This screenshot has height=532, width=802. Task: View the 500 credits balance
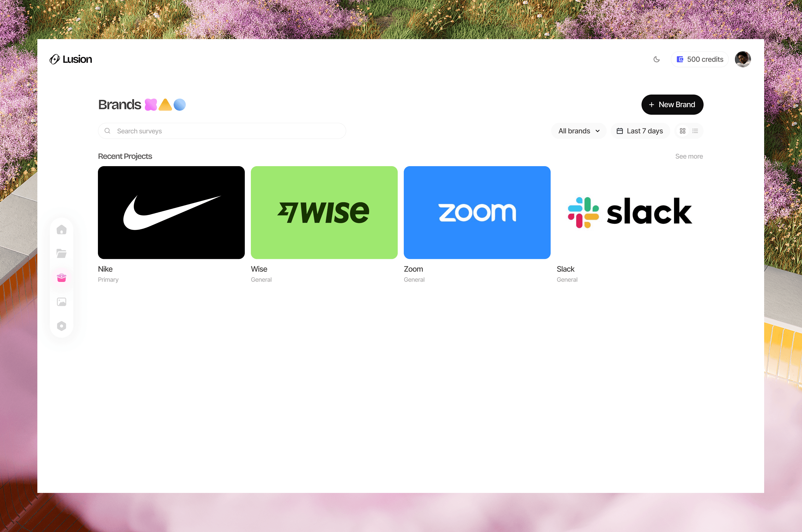(700, 59)
